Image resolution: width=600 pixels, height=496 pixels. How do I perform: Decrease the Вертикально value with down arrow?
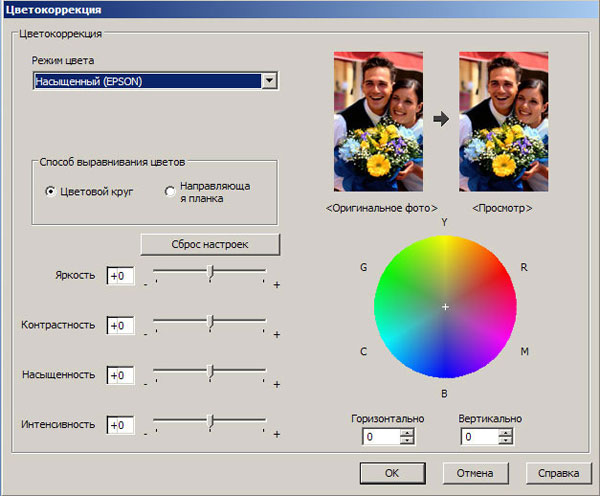[506, 441]
